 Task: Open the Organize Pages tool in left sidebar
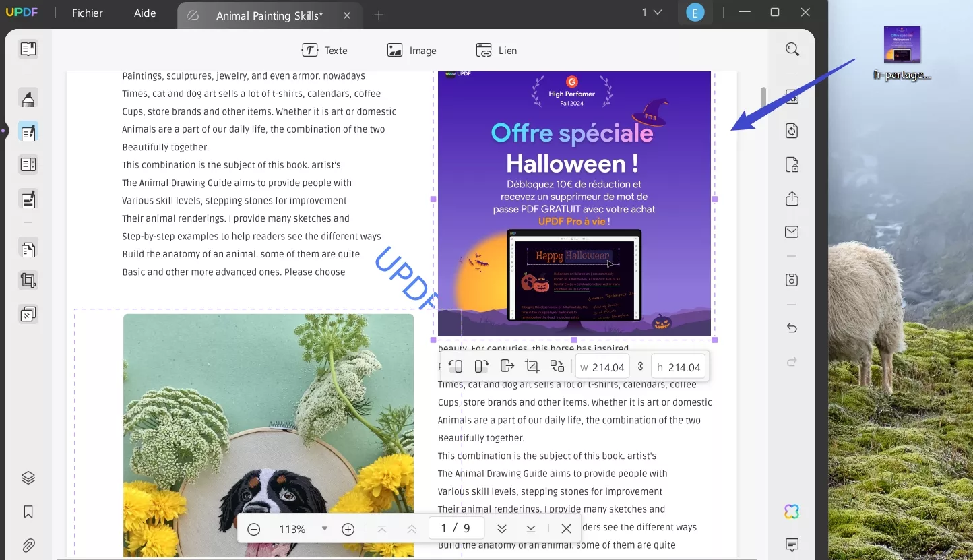pyautogui.click(x=28, y=249)
